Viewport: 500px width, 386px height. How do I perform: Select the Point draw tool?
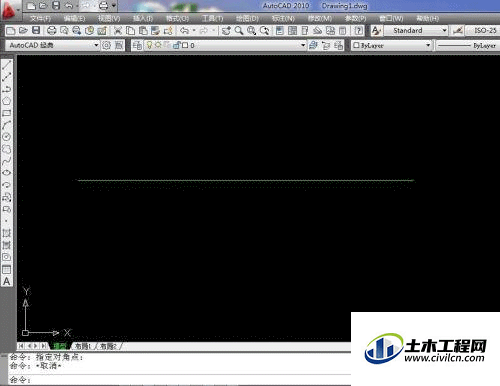coord(7,221)
